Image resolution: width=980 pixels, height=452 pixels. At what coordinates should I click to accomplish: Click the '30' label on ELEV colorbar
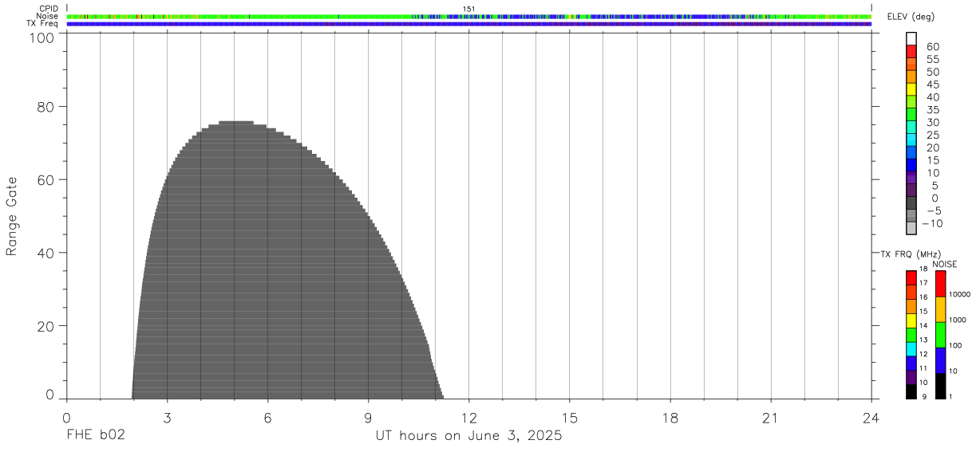pyautogui.click(x=932, y=123)
